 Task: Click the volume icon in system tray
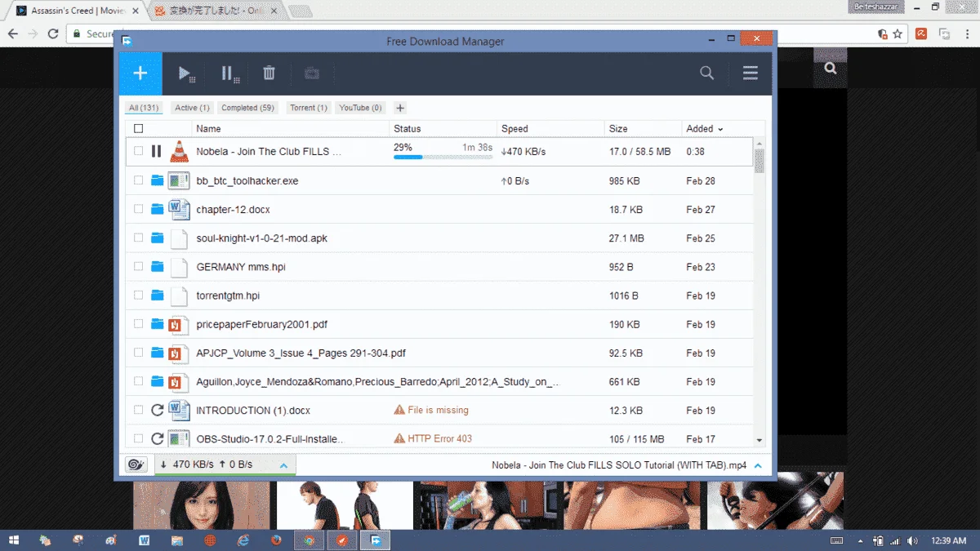(x=912, y=540)
